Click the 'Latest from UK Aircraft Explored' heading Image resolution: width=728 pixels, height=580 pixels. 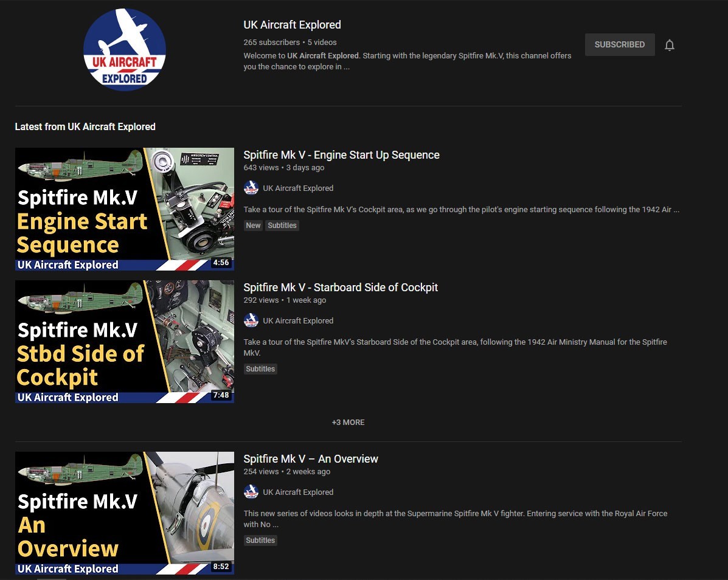point(85,126)
